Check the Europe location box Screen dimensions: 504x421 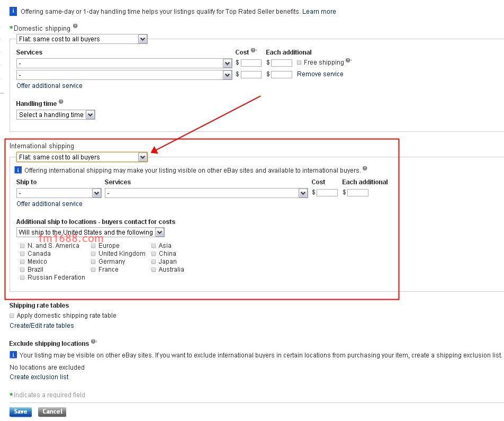pyautogui.click(x=93, y=246)
